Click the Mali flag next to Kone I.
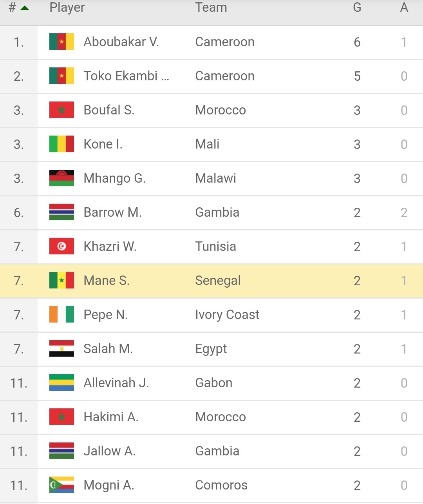The image size is (423, 504). pos(61,144)
